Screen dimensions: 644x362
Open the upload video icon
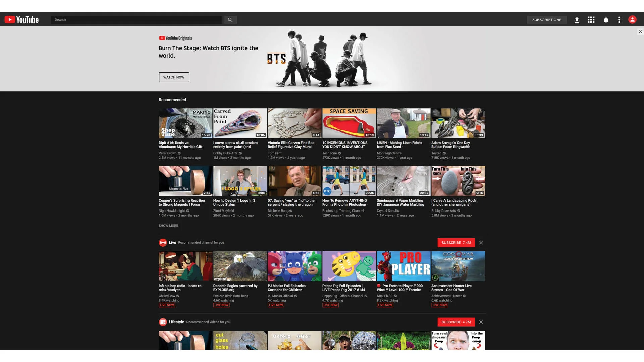point(577,20)
